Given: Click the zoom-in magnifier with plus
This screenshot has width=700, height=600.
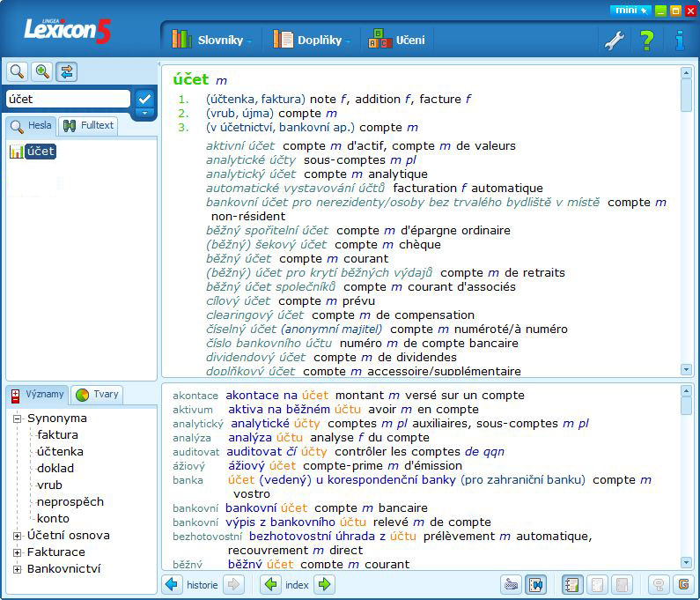Looking at the screenshot, I should click(x=42, y=71).
